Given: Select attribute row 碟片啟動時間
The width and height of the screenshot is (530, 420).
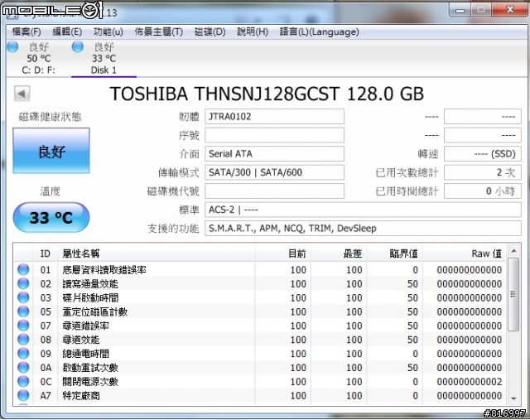Looking at the screenshot, I should (260, 297).
